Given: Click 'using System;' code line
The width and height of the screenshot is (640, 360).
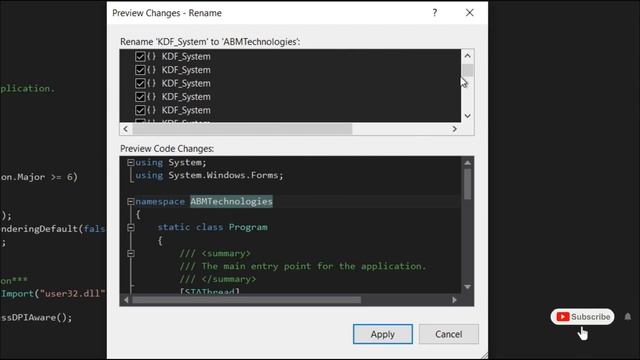Looking at the screenshot, I should tap(171, 162).
